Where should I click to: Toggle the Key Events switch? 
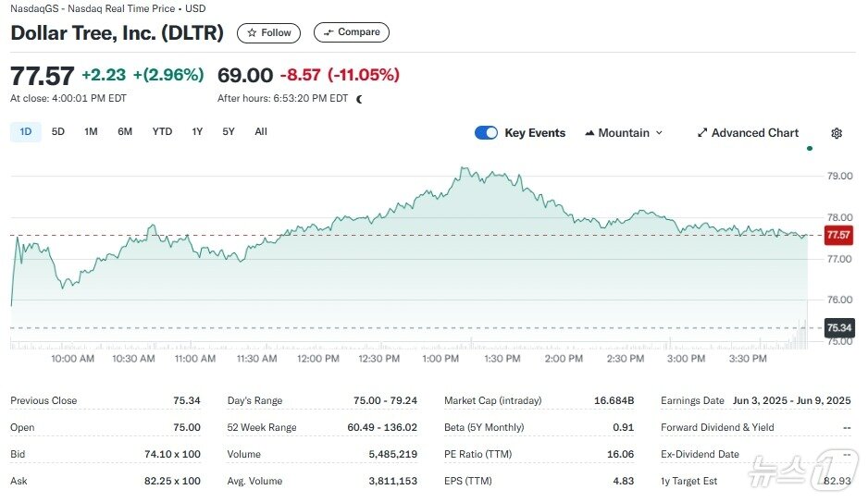[x=487, y=133]
